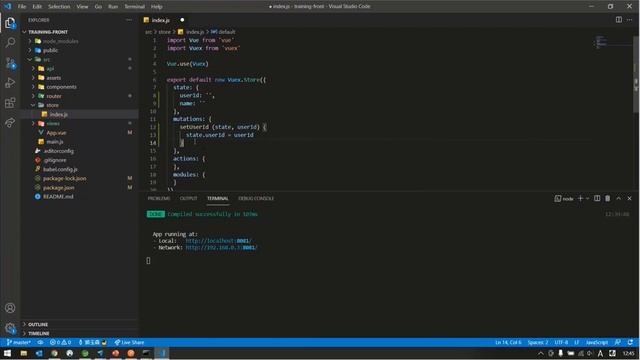Split the editor to the right
The width and height of the screenshot is (640, 360).
point(619,20)
